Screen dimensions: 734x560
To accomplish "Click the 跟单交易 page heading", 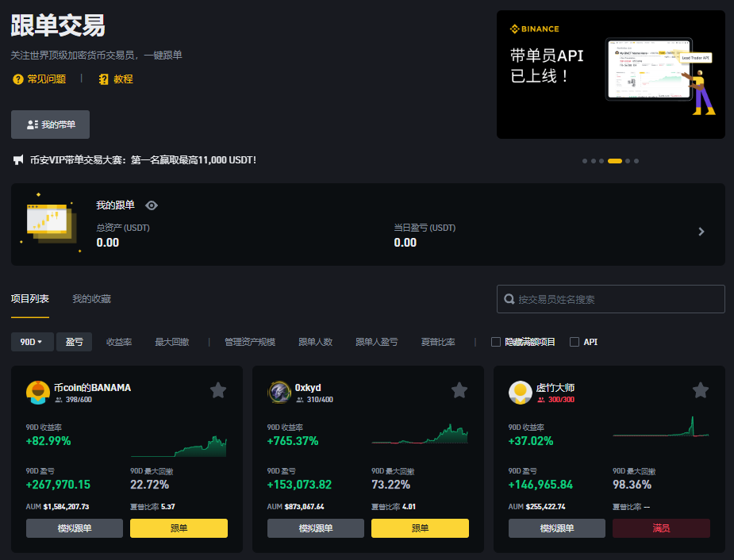I will pos(58,25).
